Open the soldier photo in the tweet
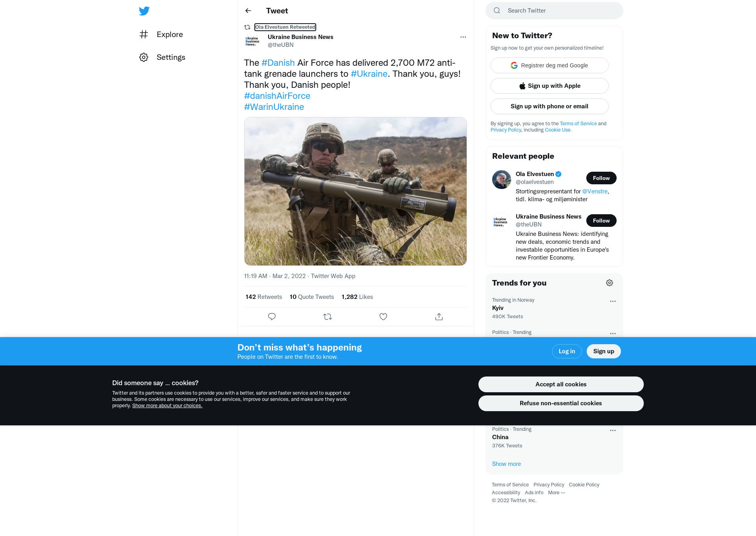 point(356,191)
